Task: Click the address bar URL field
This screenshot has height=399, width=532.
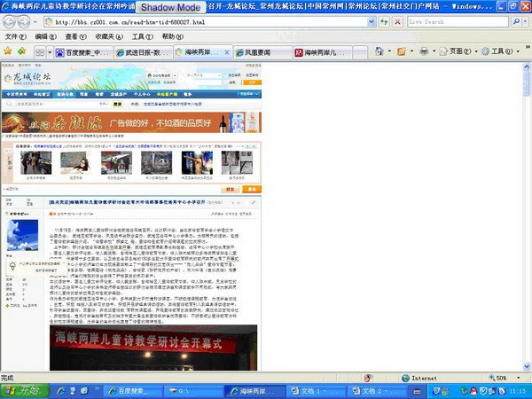Action: click(206, 22)
